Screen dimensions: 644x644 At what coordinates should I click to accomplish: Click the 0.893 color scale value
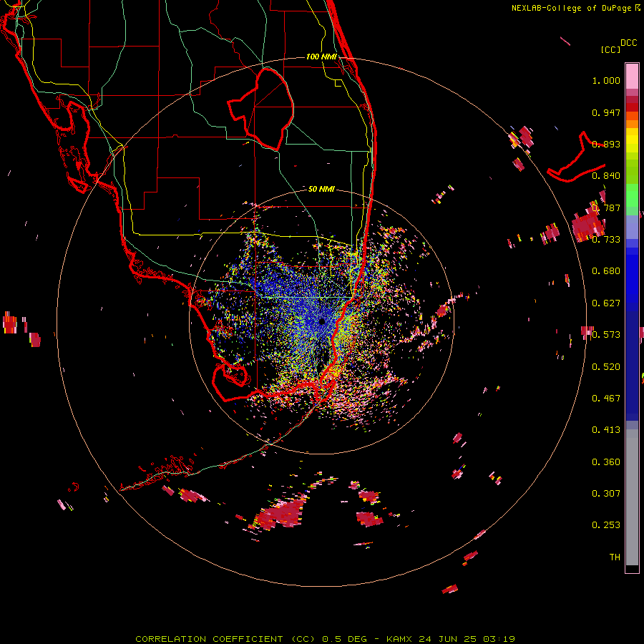(x=606, y=144)
